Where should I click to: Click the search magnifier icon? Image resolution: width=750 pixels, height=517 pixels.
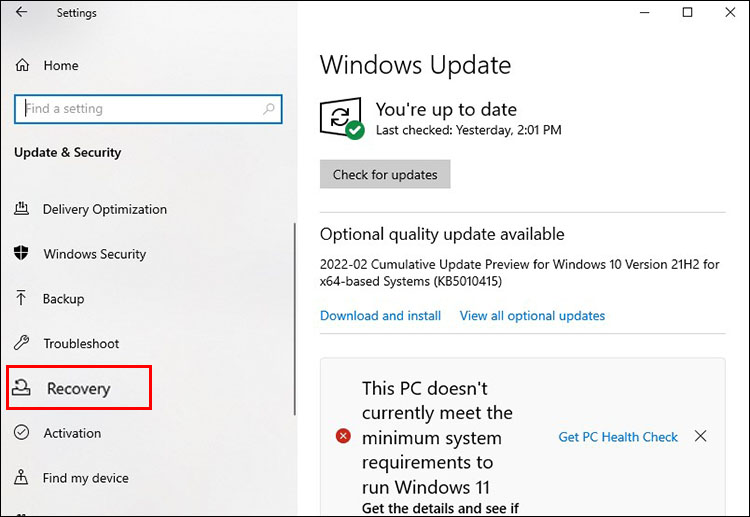[269, 109]
